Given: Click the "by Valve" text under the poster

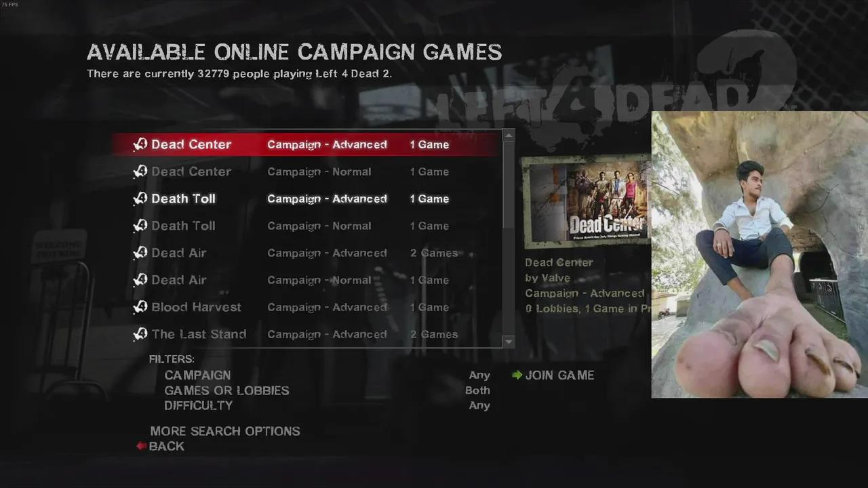Looking at the screenshot, I should click(x=547, y=278).
